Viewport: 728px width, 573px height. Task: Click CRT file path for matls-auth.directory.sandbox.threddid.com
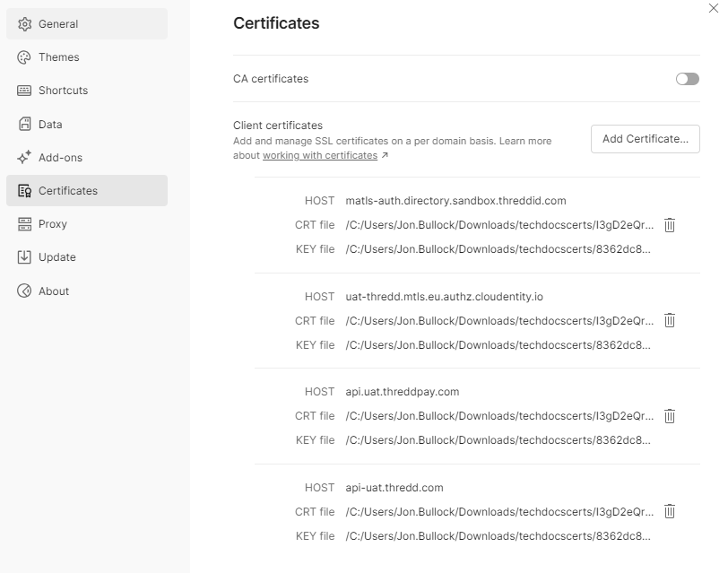pyautogui.click(x=499, y=225)
